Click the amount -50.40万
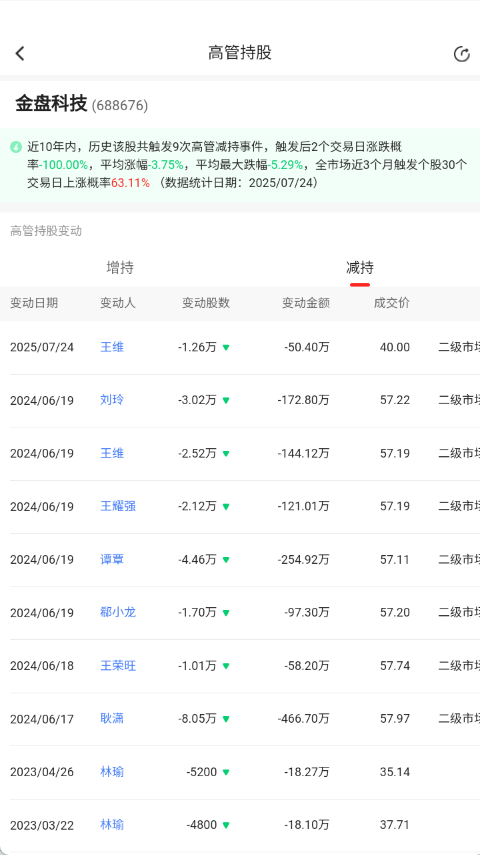This screenshot has height=855, width=480. tap(307, 347)
